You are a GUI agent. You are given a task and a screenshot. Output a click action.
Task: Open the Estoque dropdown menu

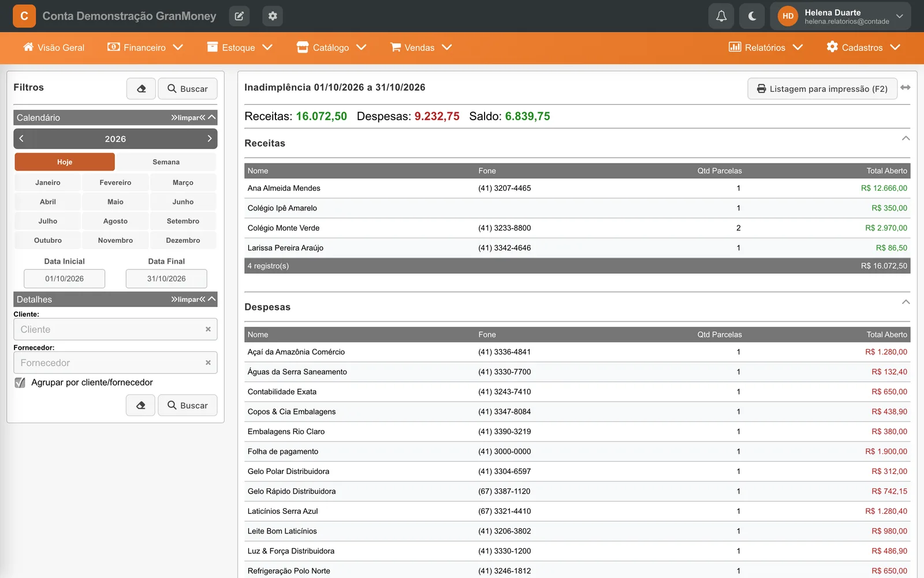(240, 47)
